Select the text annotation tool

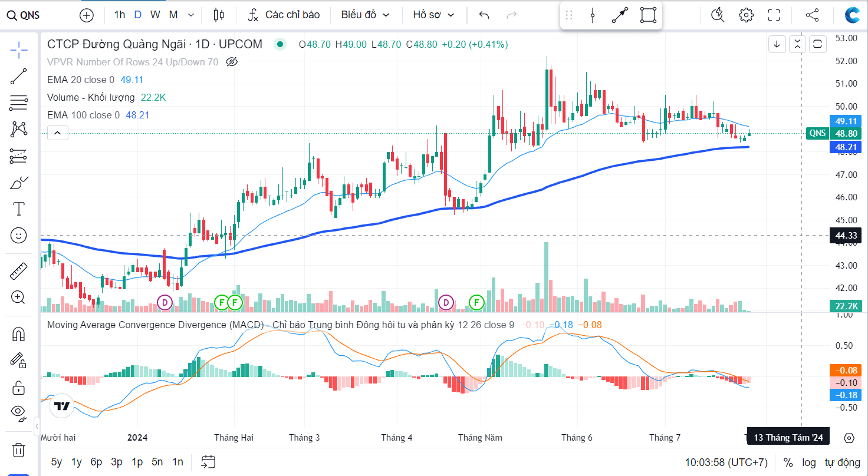point(19,209)
